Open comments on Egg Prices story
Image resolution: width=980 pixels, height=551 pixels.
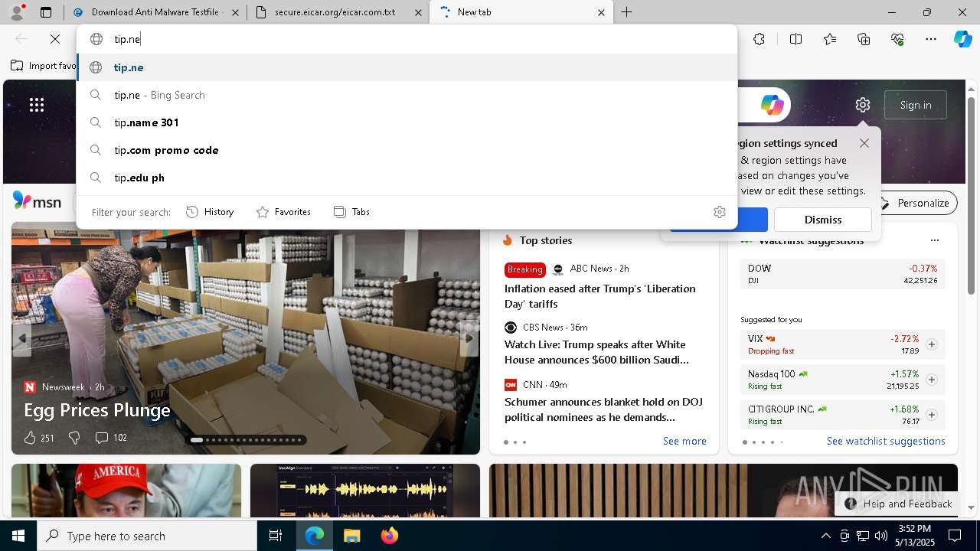pyautogui.click(x=111, y=438)
